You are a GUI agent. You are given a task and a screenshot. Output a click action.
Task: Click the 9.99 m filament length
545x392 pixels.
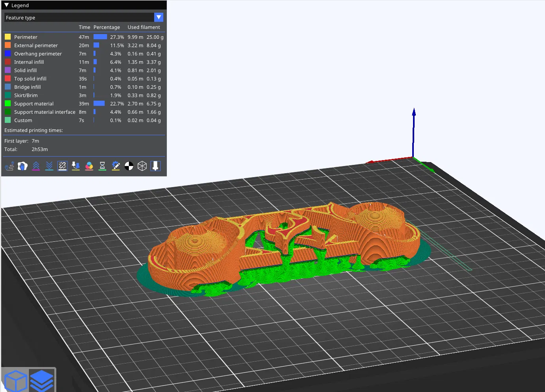[x=136, y=37]
